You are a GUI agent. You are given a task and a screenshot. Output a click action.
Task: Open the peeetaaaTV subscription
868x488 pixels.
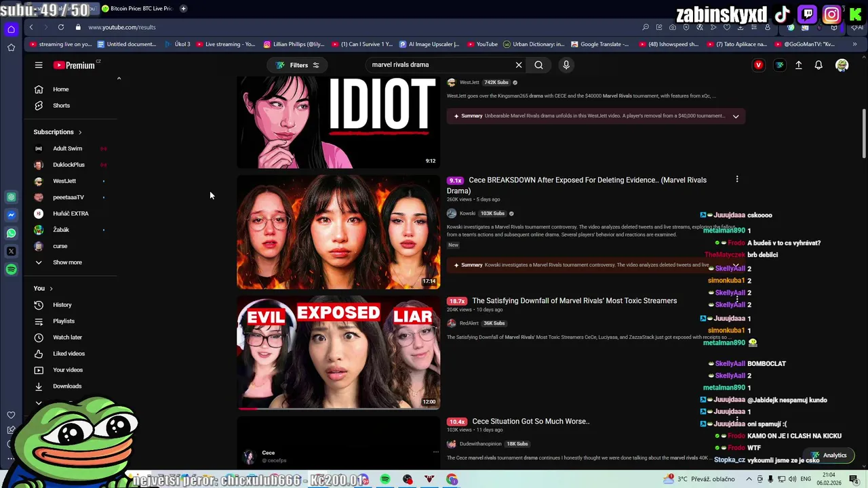(x=68, y=197)
